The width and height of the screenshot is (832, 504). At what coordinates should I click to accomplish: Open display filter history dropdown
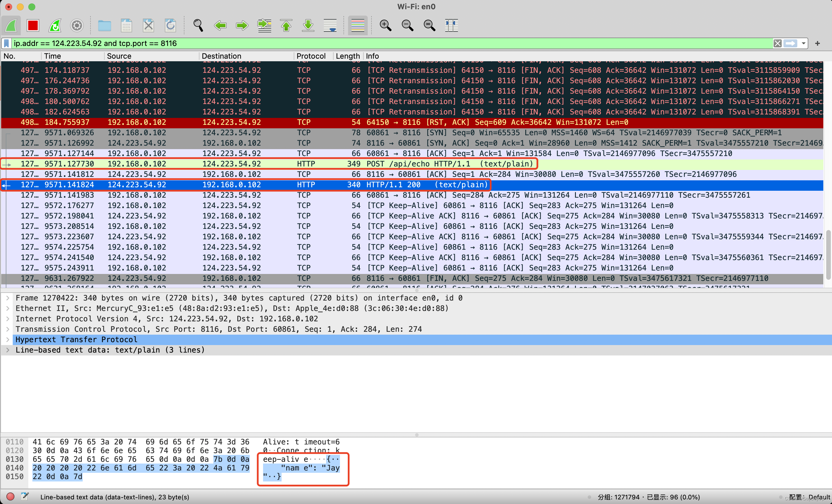(804, 43)
